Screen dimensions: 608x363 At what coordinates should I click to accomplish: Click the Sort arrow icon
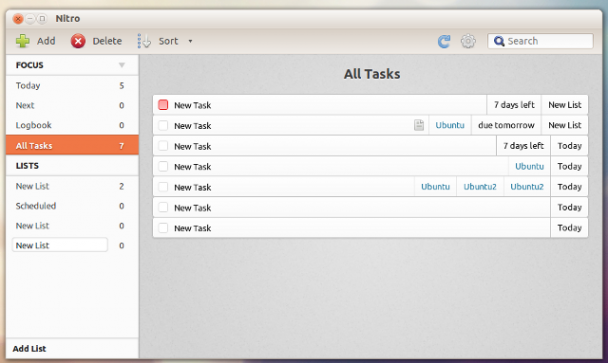click(x=144, y=41)
